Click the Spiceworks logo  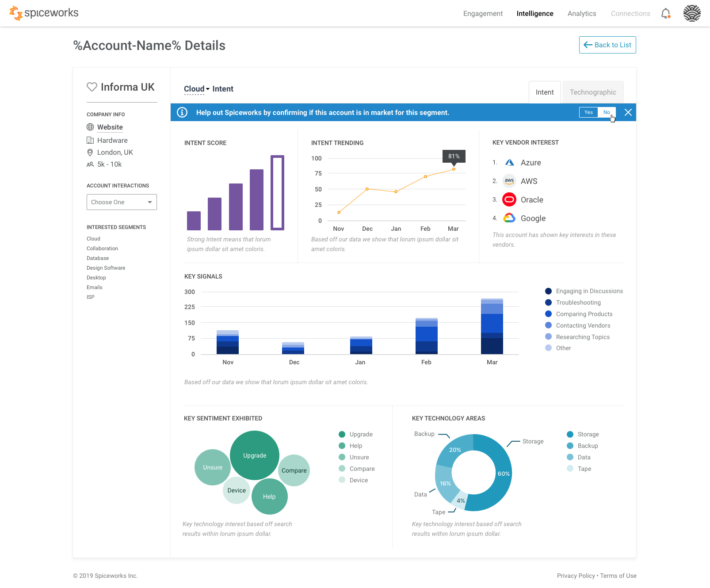pyautogui.click(x=44, y=13)
